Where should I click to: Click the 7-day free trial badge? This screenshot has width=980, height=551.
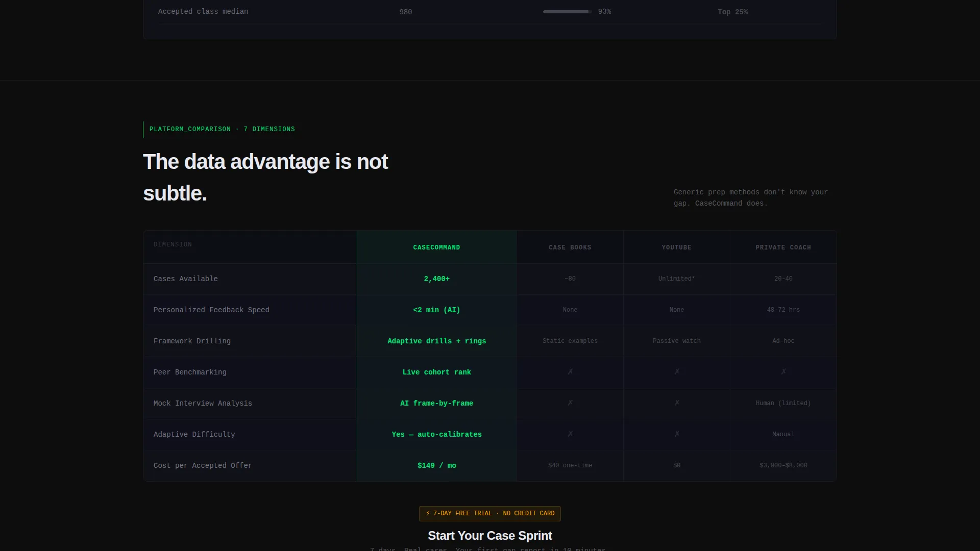(x=490, y=513)
